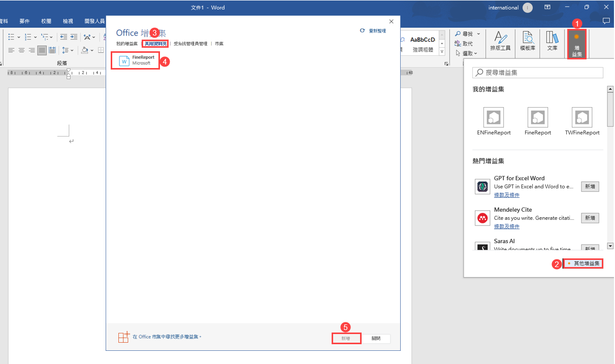Open 條款及條件 link for GPT for Excel Word
This screenshot has height=364, width=615.
click(506, 195)
